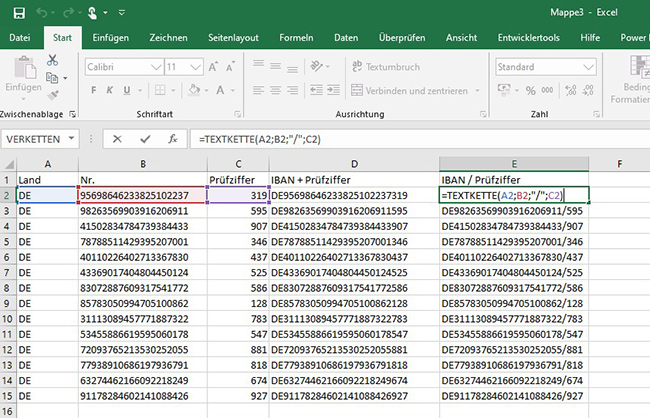Switch to the Entwicklertools tab
650x418 pixels.
[x=529, y=38]
